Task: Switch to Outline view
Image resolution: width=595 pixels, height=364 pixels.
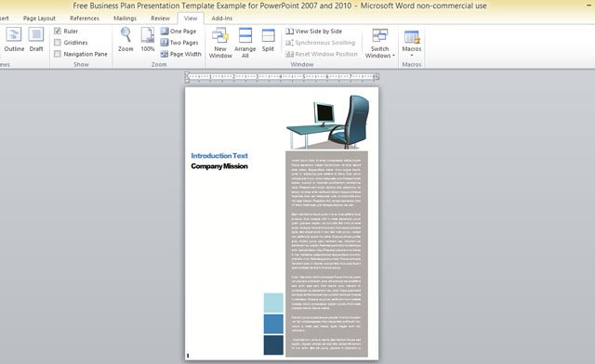Action: [14, 39]
